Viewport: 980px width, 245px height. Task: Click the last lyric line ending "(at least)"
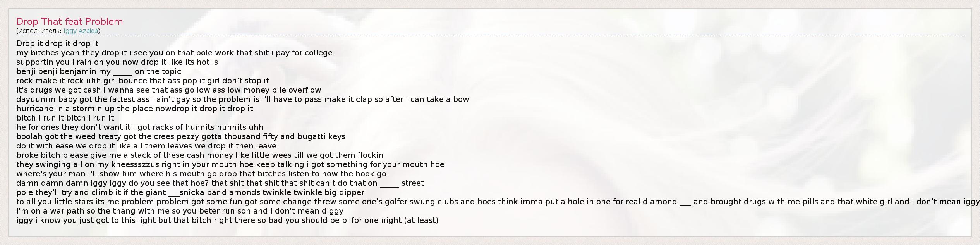point(227,220)
